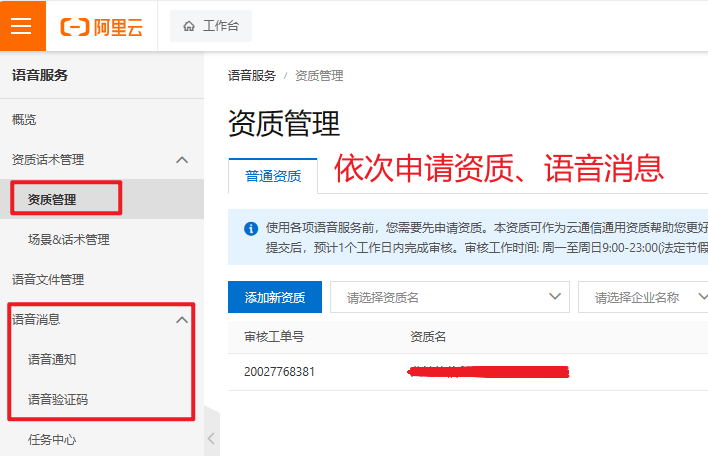
Task: Select 概览 in the sidebar
Action: click(x=24, y=120)
